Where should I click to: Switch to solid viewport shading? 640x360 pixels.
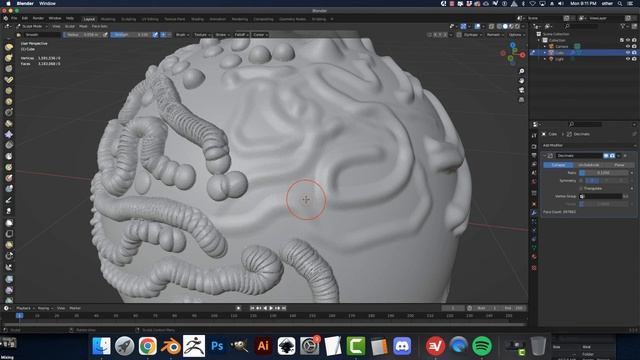click(x=505, y=26)
